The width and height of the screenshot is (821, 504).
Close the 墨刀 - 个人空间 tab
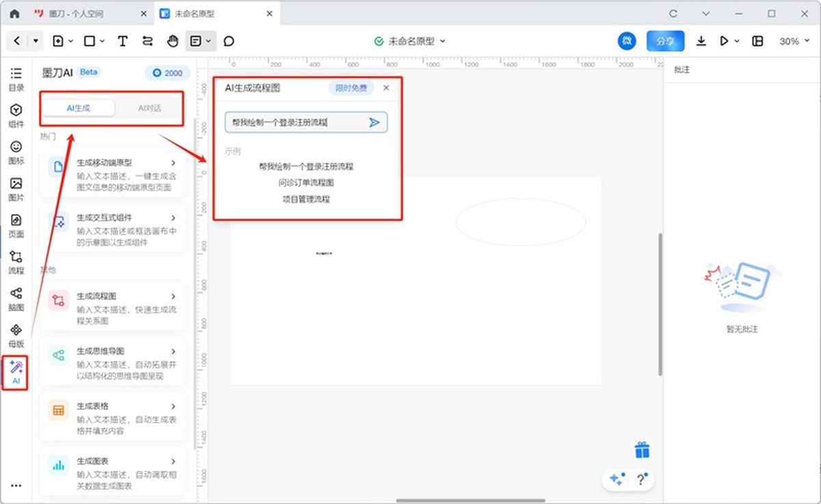point(142,14)
